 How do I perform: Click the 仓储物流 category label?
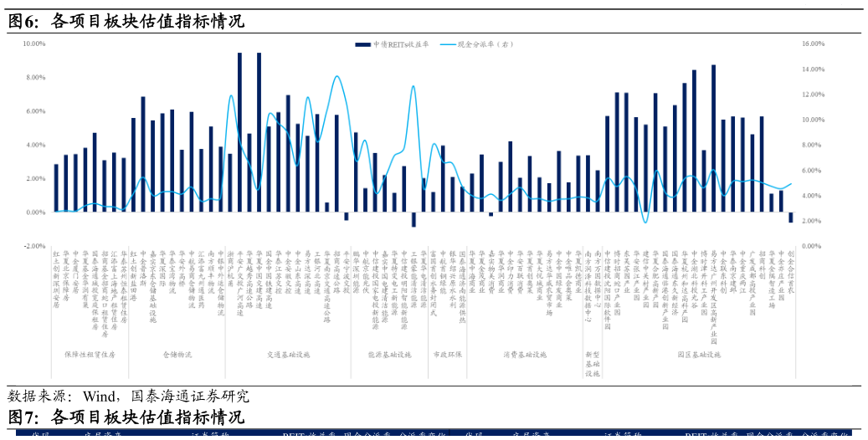click(x=177, y=355)
